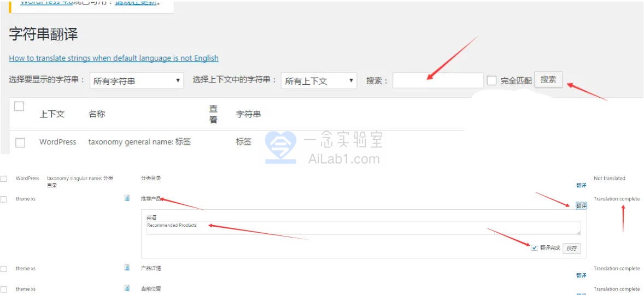Image resolution: width=644 pixels, height=295 pixels.
Task: Click the 名称 column header
Action: pos(97,114)
